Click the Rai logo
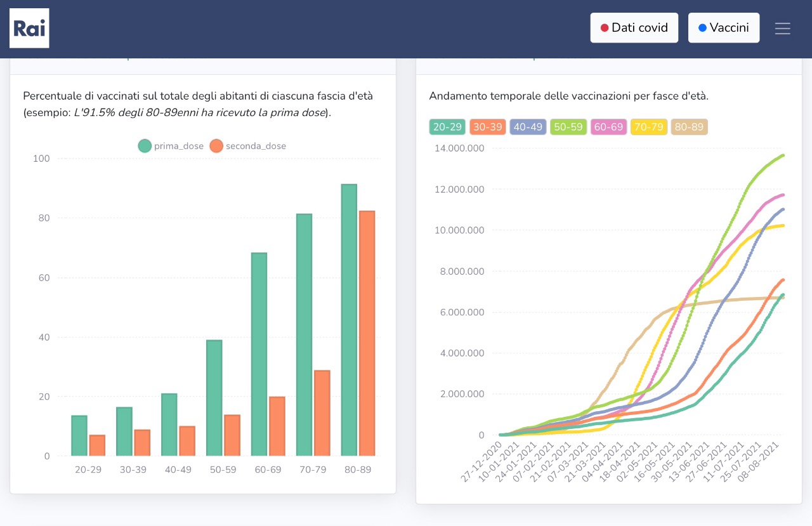 pos(29,29)
